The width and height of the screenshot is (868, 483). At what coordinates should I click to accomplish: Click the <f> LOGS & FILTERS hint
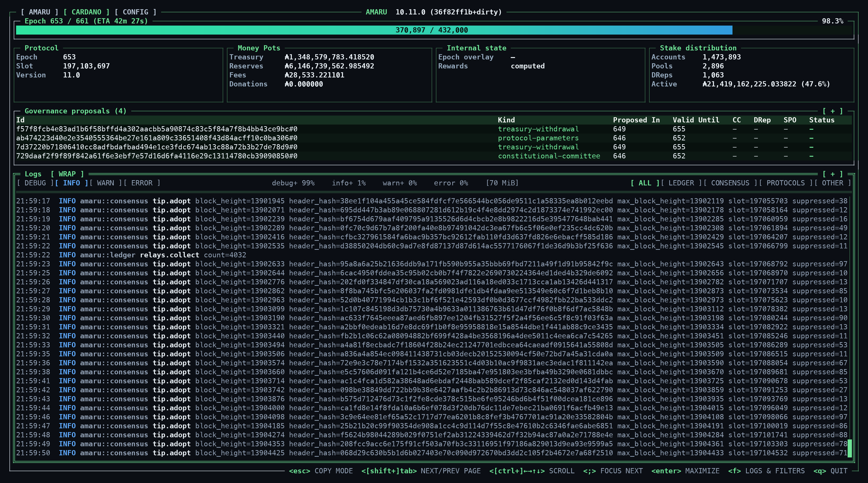[766, 471]
